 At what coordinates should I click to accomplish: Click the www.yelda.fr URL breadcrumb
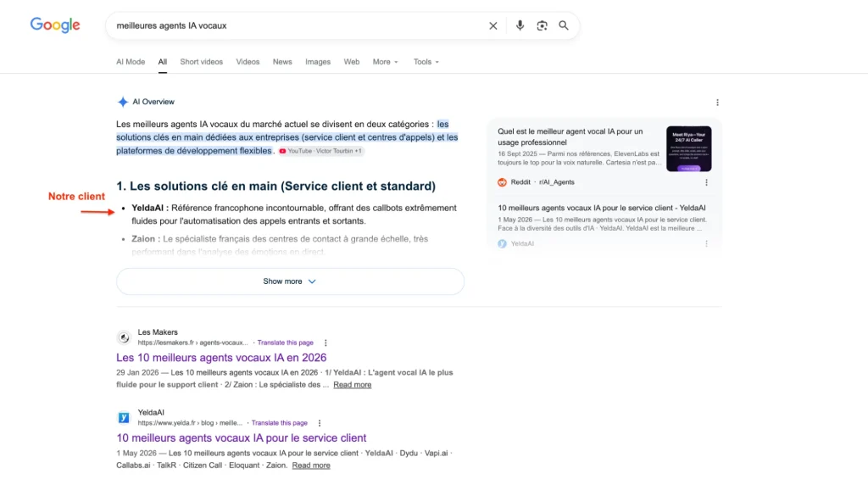click(190, 423)
